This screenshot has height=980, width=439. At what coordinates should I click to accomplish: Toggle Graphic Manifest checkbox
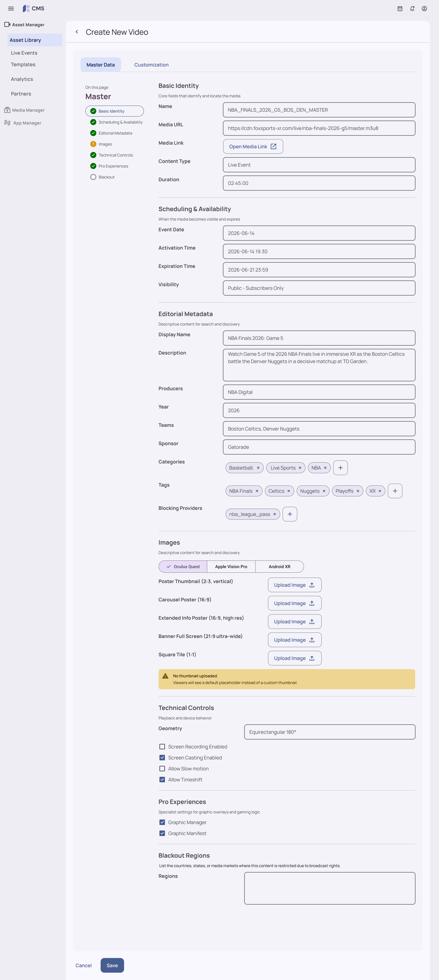pyautogui.click(x=162, y=833)
